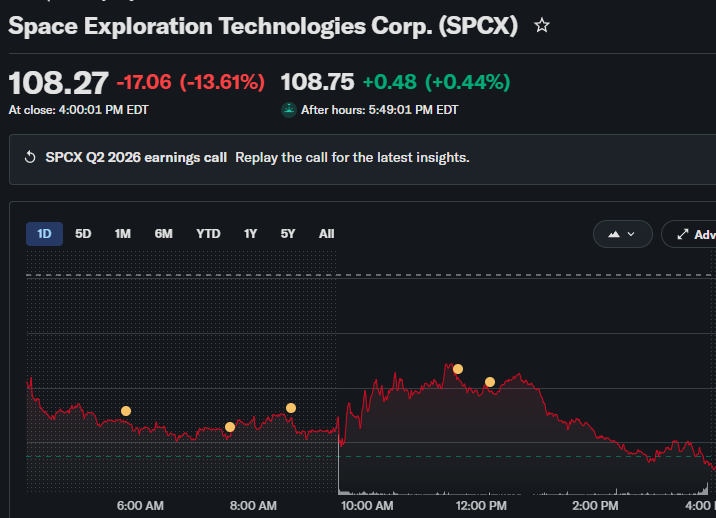
Task: Switch to the All range tab
Action: coord(326,234)
